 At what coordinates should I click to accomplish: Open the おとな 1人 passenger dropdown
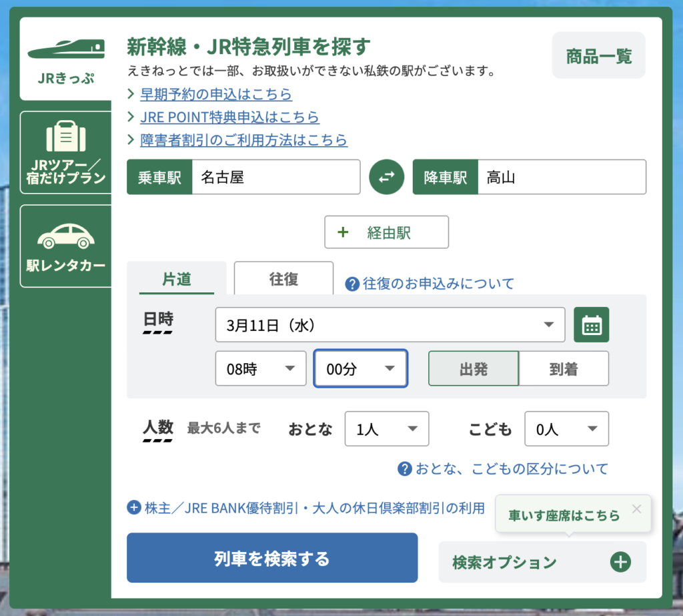(386, 429)
